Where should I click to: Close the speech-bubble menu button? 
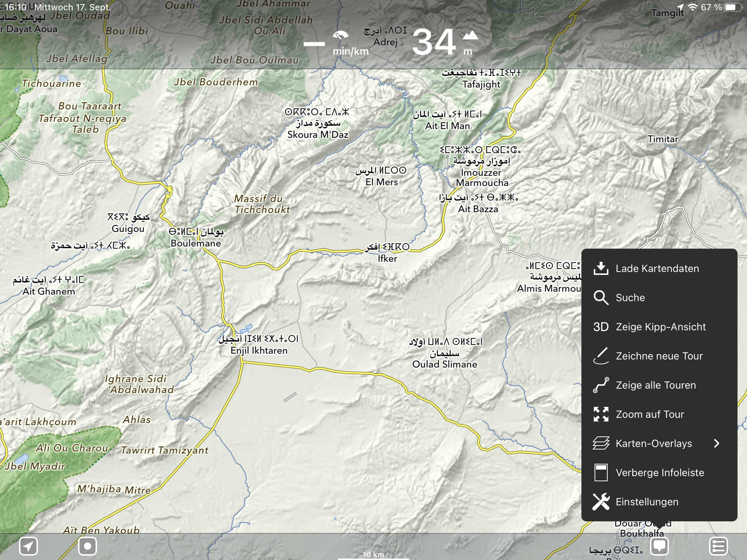[x=659, y=546]
